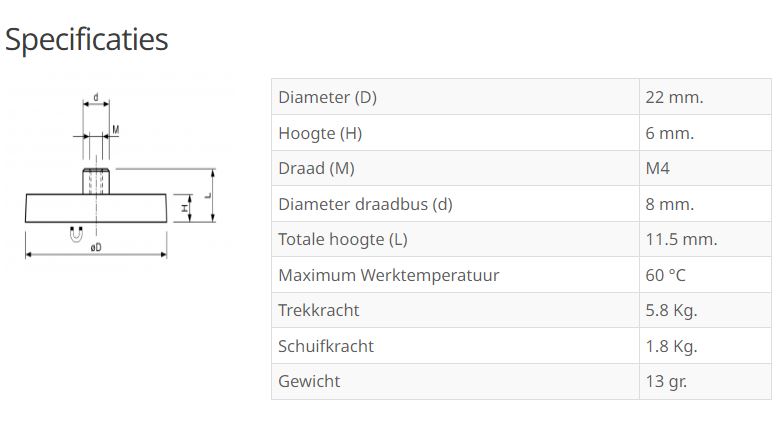
Task: Click the threaded bushing in the drawing
Action: pos(97,183)
